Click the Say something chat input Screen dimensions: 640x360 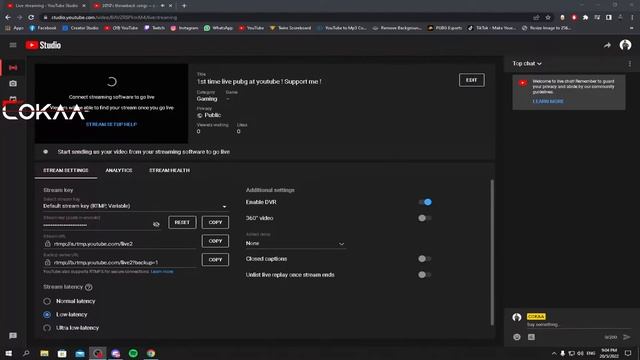click(578, 325)
